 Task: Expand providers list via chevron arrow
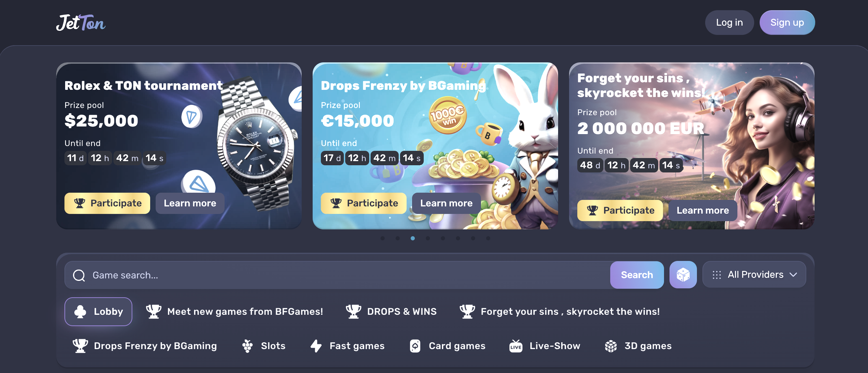click(x=793, y=275)
